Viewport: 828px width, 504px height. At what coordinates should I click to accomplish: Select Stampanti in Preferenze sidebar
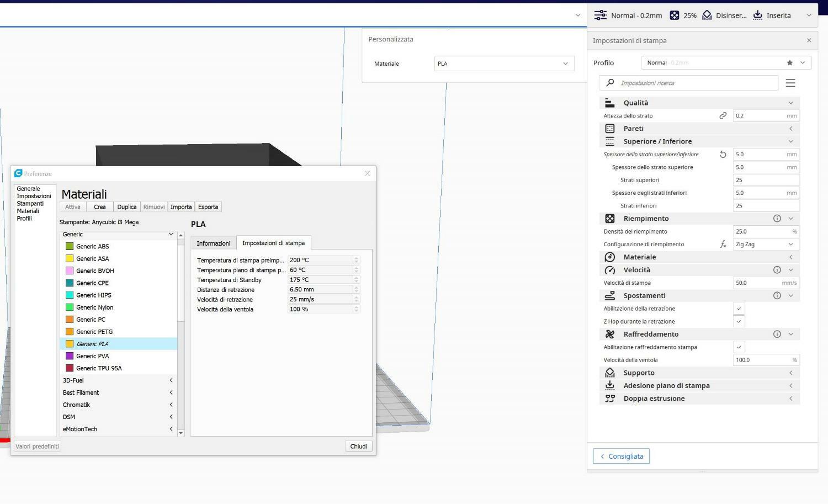pos(30,204)
